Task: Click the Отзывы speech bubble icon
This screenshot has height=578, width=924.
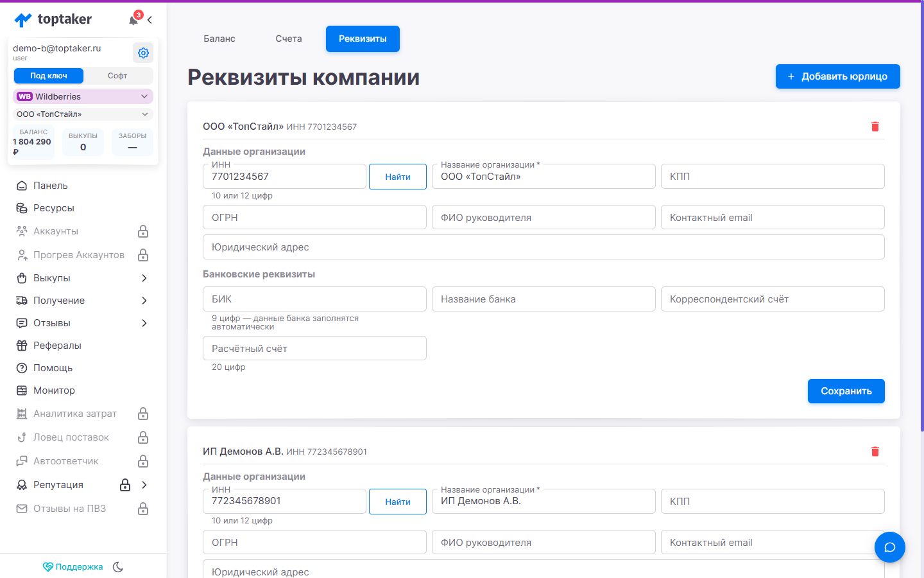Action: click(22, 323)
